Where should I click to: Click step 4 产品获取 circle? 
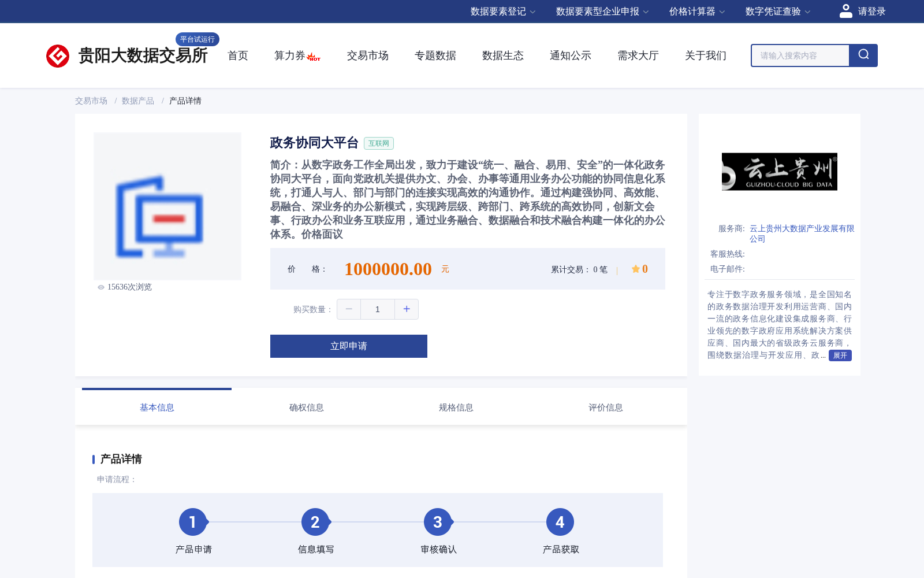(560, 523)
